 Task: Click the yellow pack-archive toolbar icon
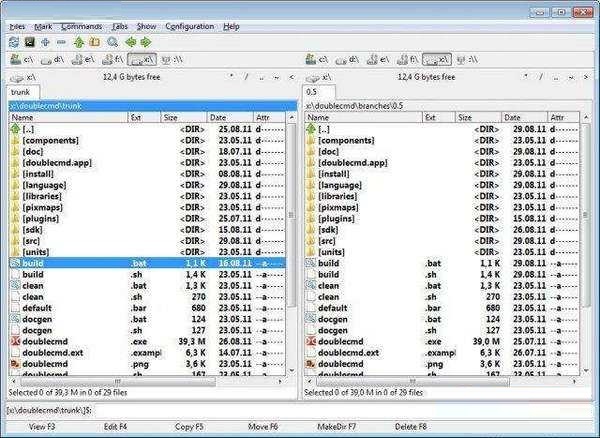point(95,42)
